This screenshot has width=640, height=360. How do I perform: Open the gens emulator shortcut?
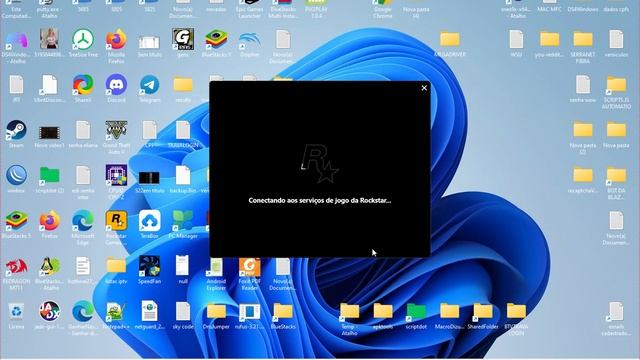pyautogui.click(x=183, y=40)
